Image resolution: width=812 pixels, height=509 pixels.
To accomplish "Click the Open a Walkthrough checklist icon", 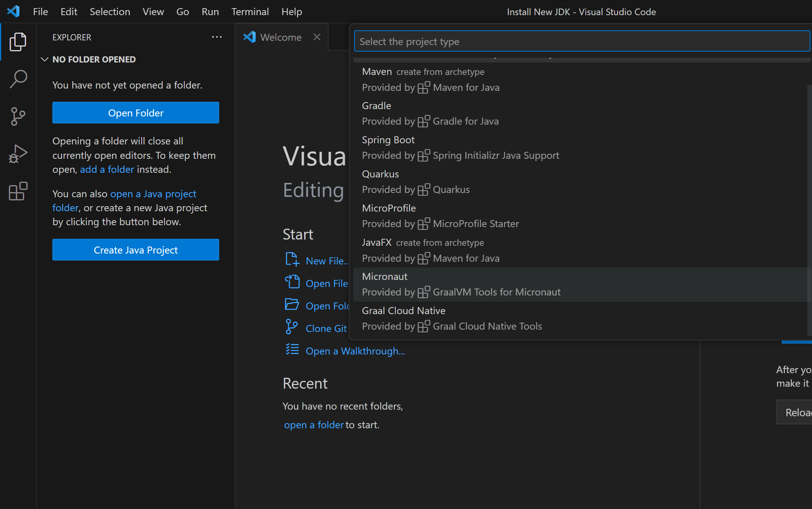I will tap(291, 349).
